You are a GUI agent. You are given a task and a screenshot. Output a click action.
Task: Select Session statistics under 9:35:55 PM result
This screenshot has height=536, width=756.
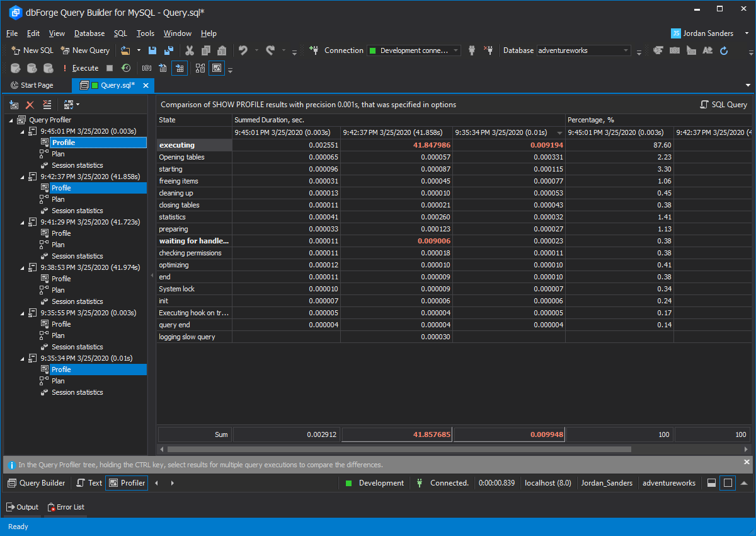[x=77, y=347]
